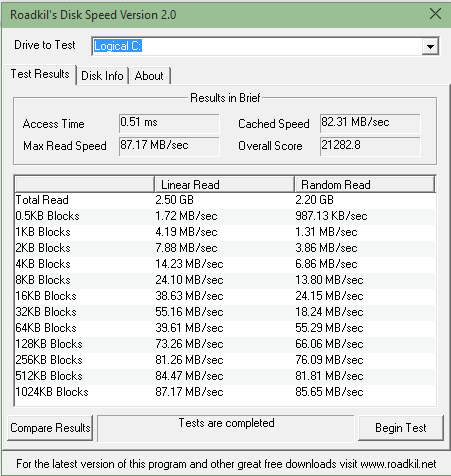This screenshot has width=451, height=476.
Task: Click the Access Time value field
Action: (169, 123)
